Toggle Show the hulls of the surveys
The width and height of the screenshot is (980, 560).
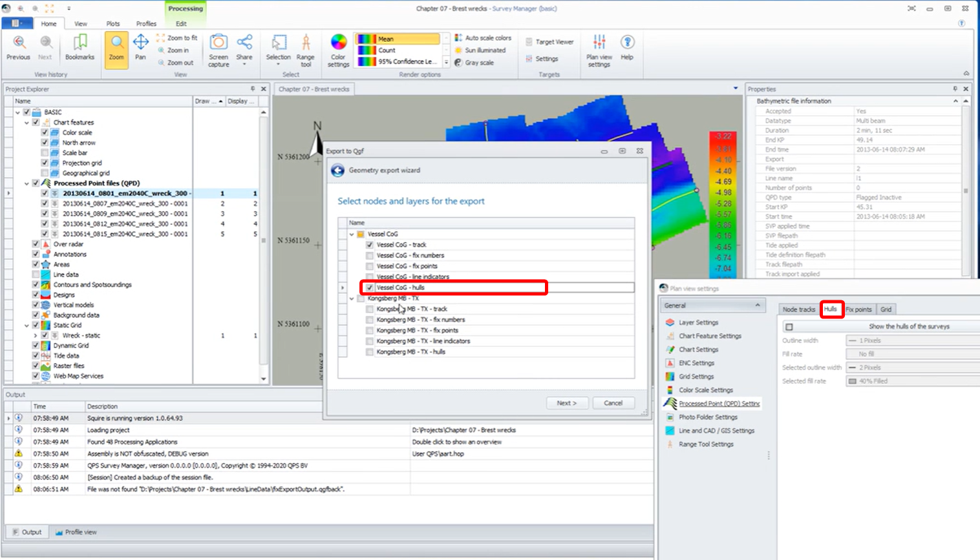(x=789, y=327)
